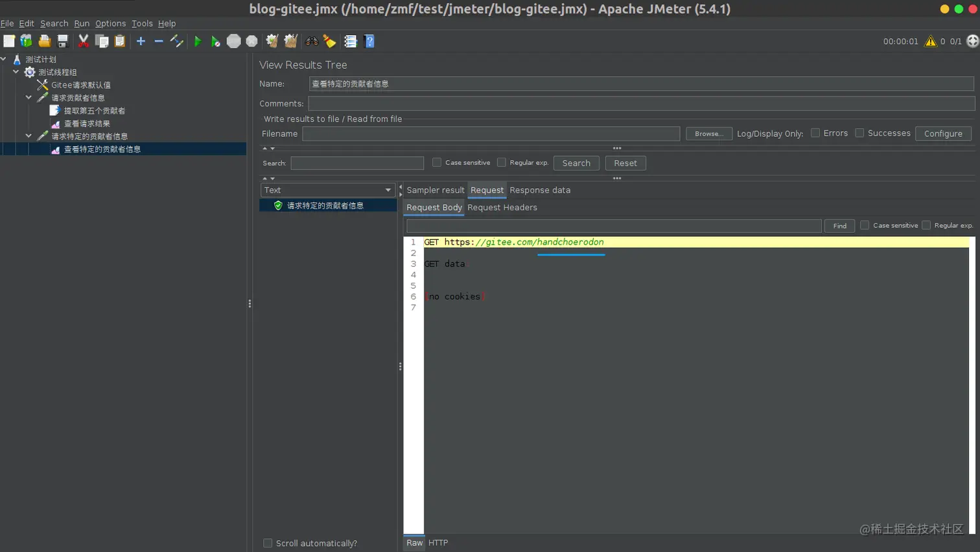This screenshot has width=980, height=552.
Task: Enable Case sensitive for tree search
Action: [437, 162]
